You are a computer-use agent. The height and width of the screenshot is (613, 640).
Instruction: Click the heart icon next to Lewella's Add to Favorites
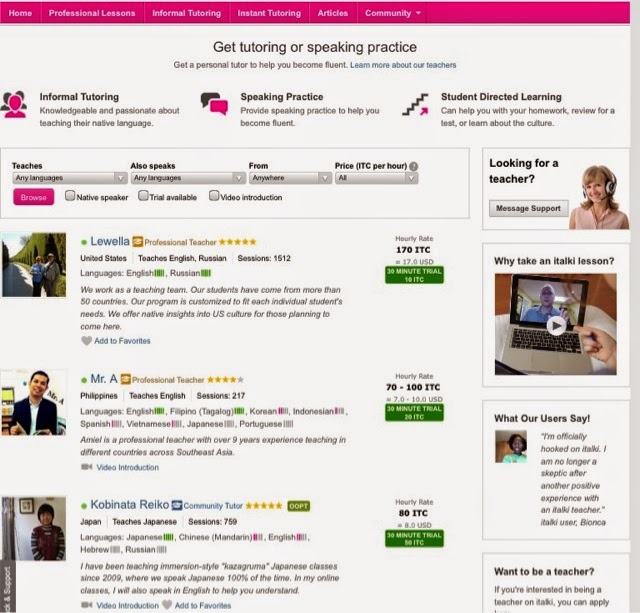(x=86, y=340)
